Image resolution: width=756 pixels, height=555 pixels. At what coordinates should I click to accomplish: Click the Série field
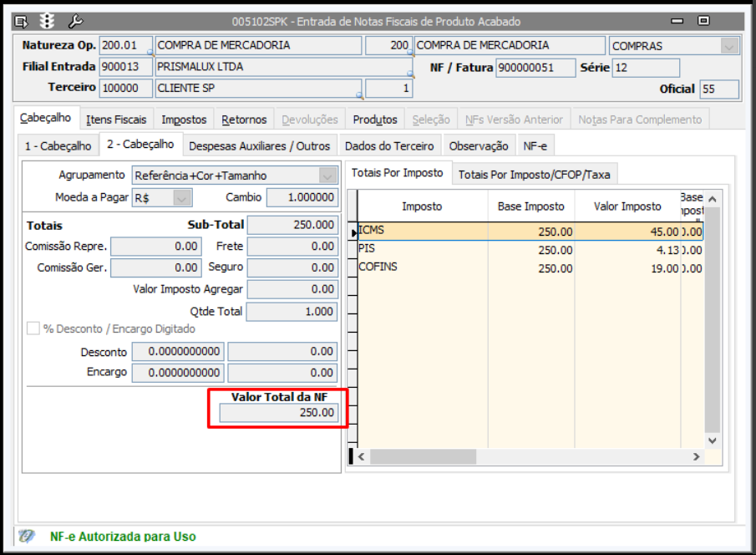tap(646, 68)
